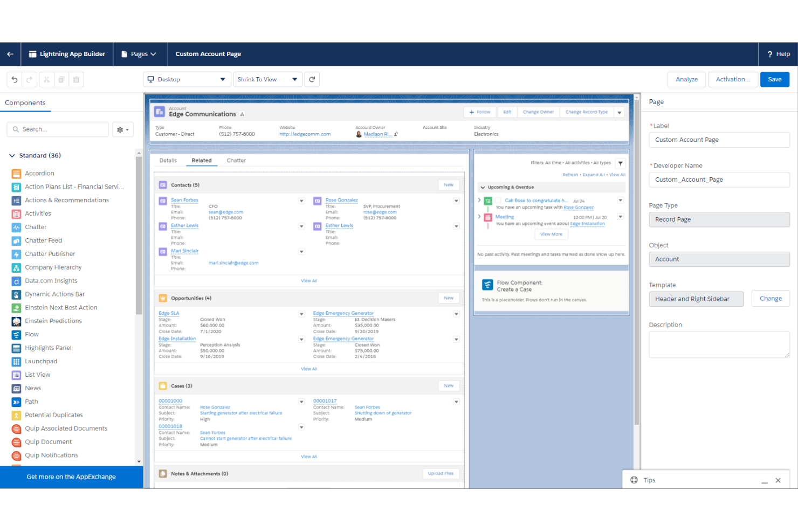Select the Chatter Feed component

[43, 240]
